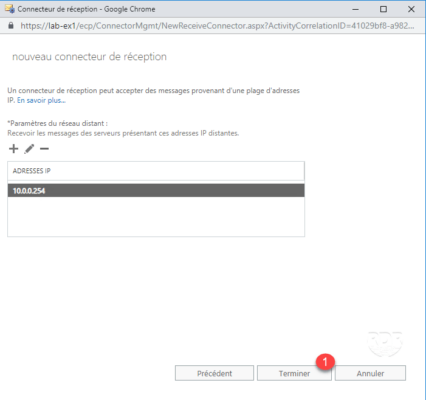
Task: Go back with the Précédent button
Action: coord(214,373)
